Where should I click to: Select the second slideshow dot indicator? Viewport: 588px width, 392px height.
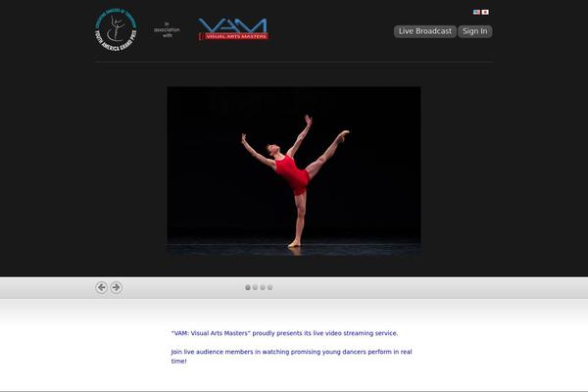click(x=255, y=287)
